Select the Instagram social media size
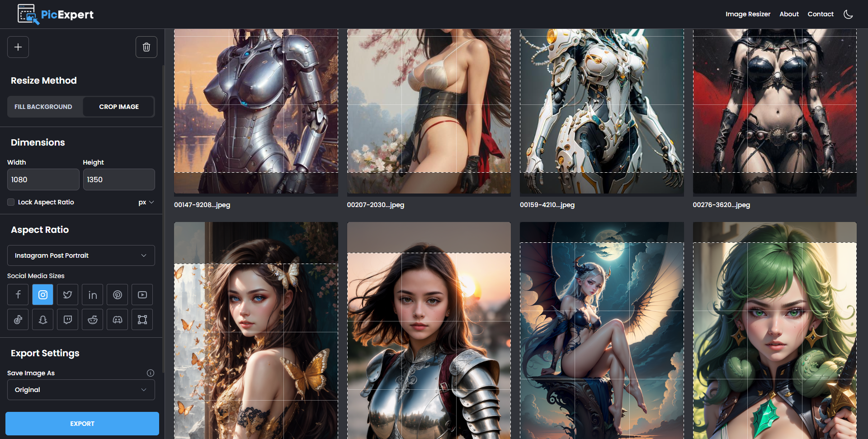The width and height of the screenshot is (868, 439). [x=43, y=295]
